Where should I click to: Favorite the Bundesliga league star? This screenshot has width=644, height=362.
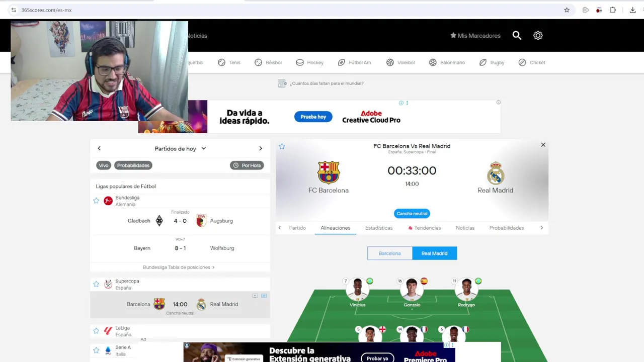pyautogui.click(x=96, y=201)
